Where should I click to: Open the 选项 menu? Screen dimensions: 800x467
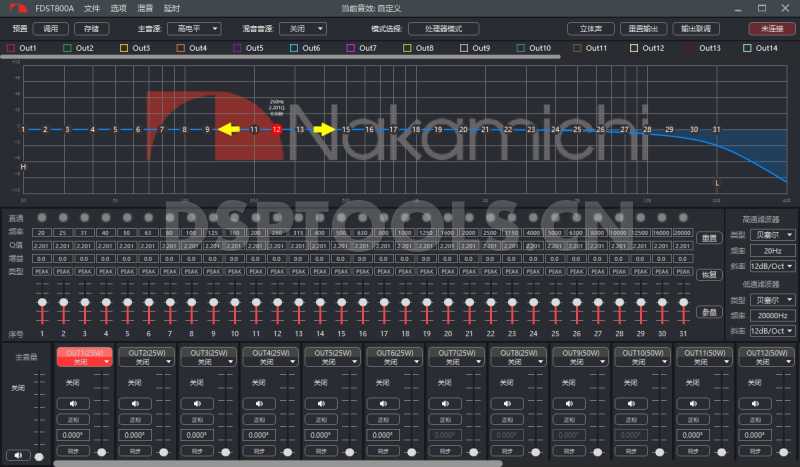(x=119, y=8)
